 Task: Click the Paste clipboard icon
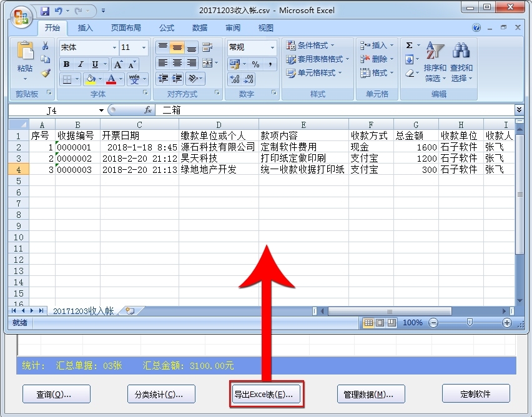pos(25,51)
